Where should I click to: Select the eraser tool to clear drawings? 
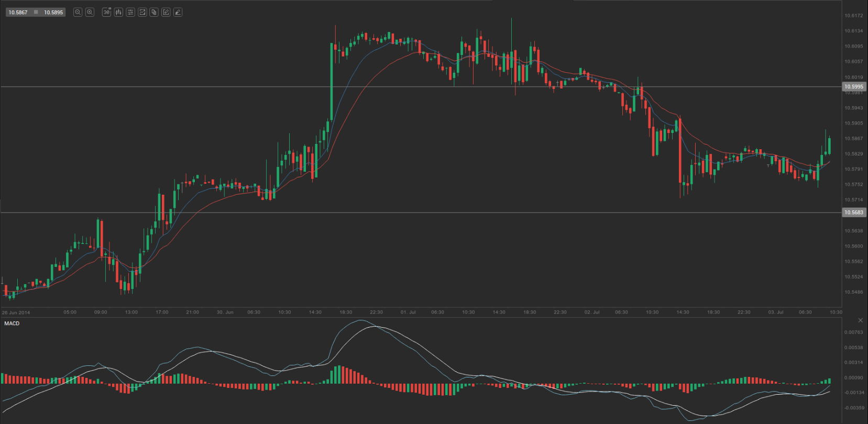[x=178, y=12]
